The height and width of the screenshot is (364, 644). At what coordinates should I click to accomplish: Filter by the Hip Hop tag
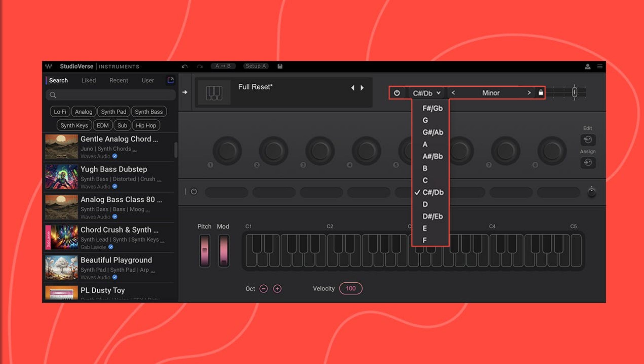(146, 125)
